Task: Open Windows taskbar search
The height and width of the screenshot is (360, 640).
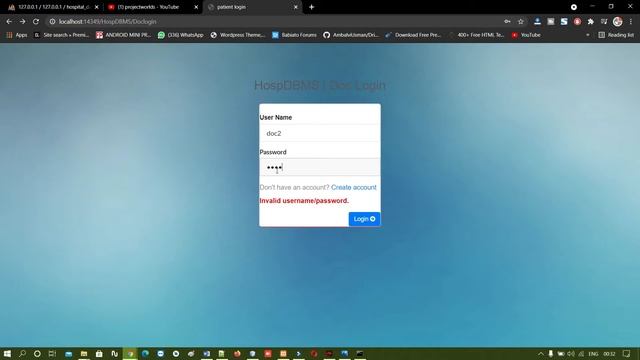Action: 22,353
